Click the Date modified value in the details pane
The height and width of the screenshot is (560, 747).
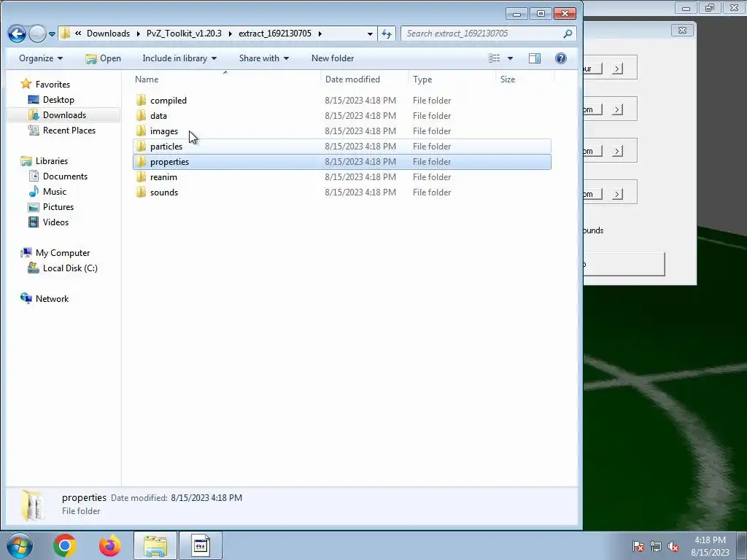click(x=206, y=497)
